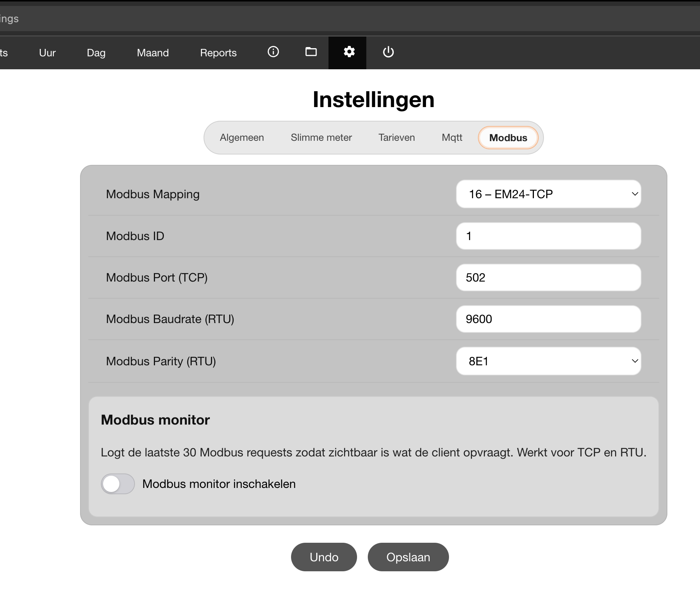Click the Modbus Parity (RTU) label
Screen dimensions: 700x615
tap(161, 361)
